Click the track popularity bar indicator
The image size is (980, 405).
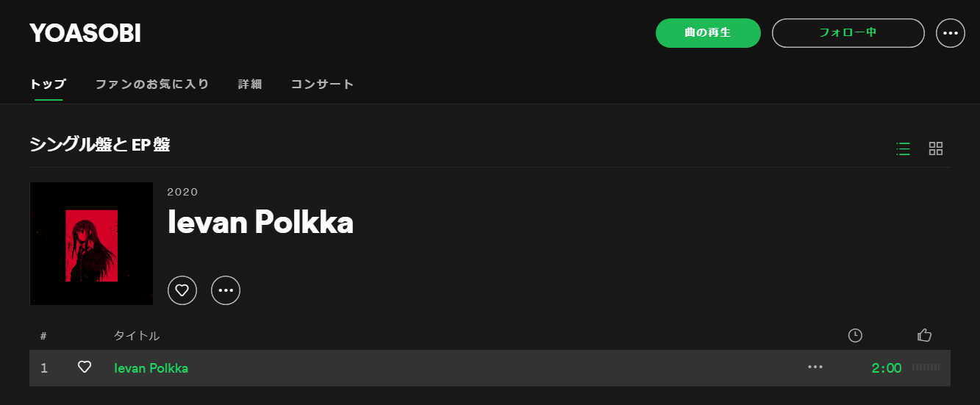click(x=926, y=368)
